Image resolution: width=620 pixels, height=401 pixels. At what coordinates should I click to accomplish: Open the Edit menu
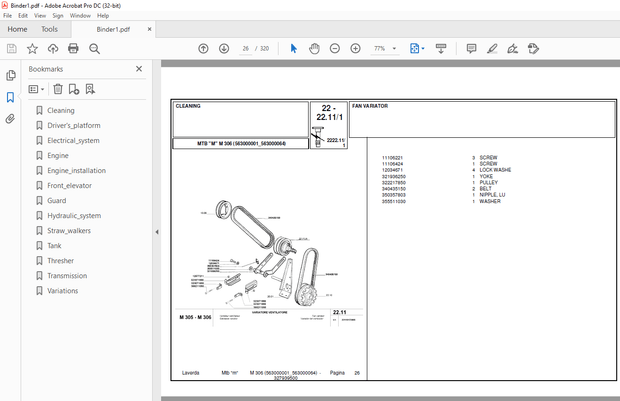click(23, 16)
